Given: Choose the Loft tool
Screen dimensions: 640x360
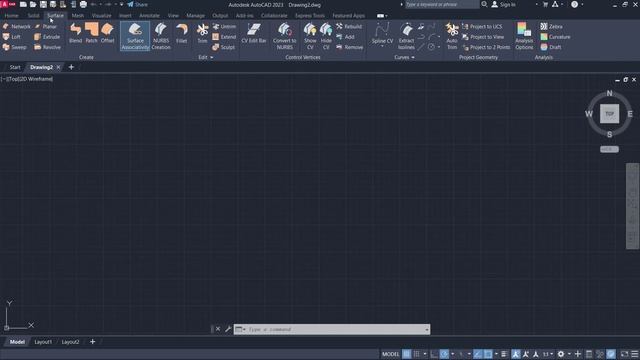Looking at the screenshot, I should pyautogui.click(x=11, y=37).
